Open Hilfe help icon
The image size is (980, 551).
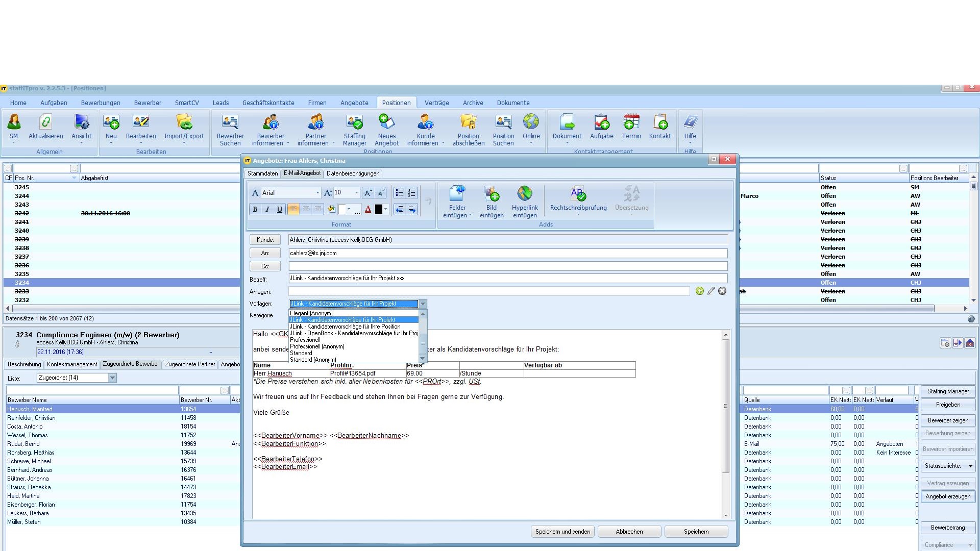point(690,128)
